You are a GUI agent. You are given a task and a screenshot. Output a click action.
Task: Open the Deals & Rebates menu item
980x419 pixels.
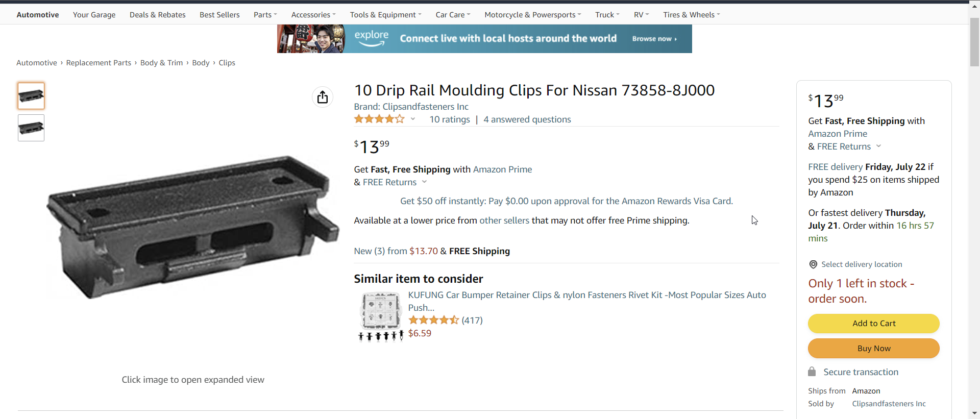tap(157, 15)
